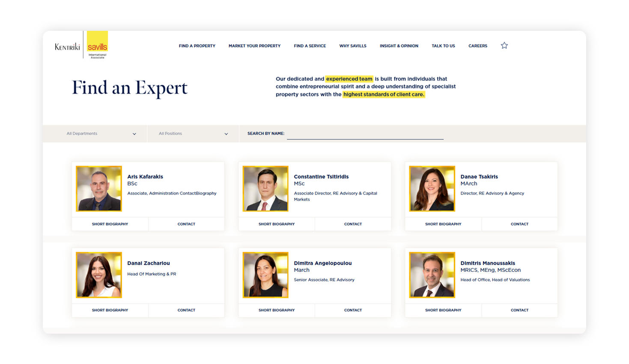Select the INSIGHT & OPINION menu item
The height and width of the screenshot is (364, 629).
tap(398, 45)
